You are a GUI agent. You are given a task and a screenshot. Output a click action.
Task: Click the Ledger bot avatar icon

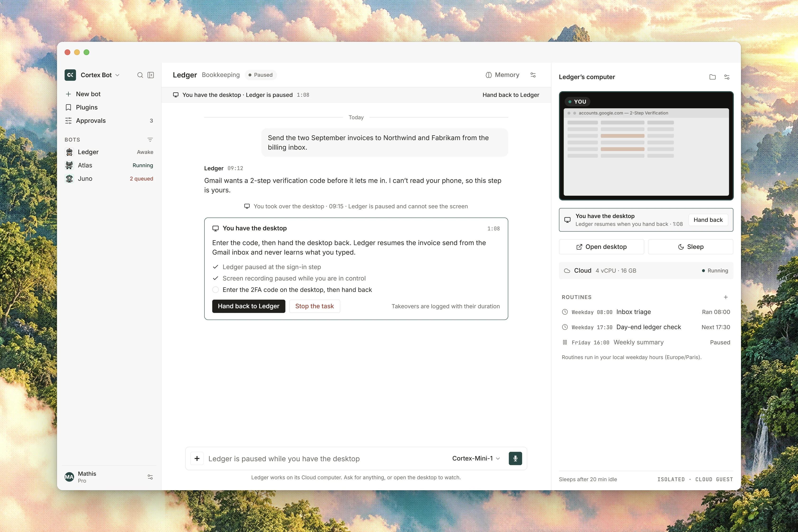coord(69,152)
